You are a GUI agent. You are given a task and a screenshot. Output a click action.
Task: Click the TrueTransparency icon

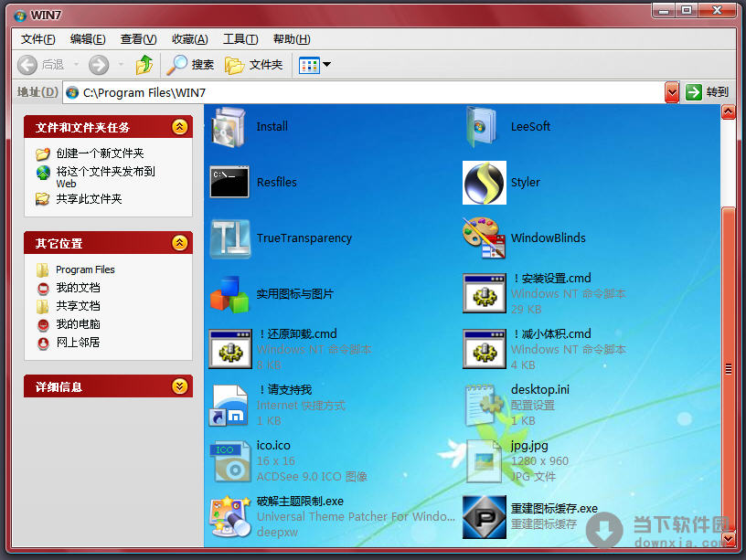point(229,238)
